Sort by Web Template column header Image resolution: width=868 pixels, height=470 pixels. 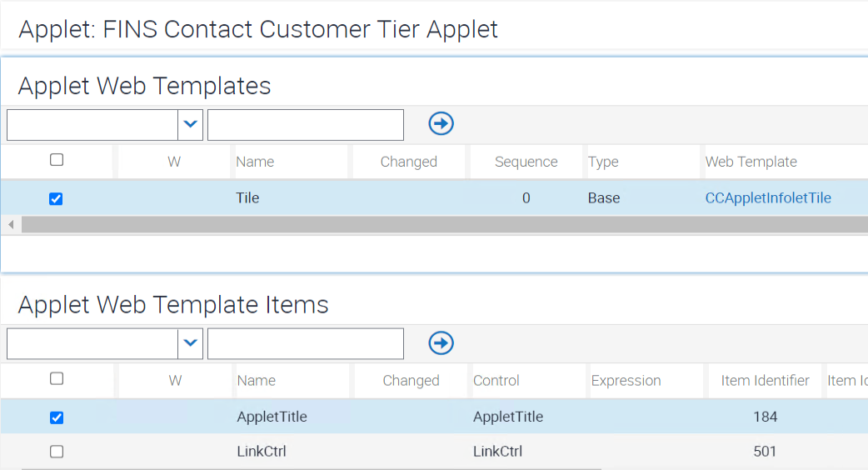751,162
